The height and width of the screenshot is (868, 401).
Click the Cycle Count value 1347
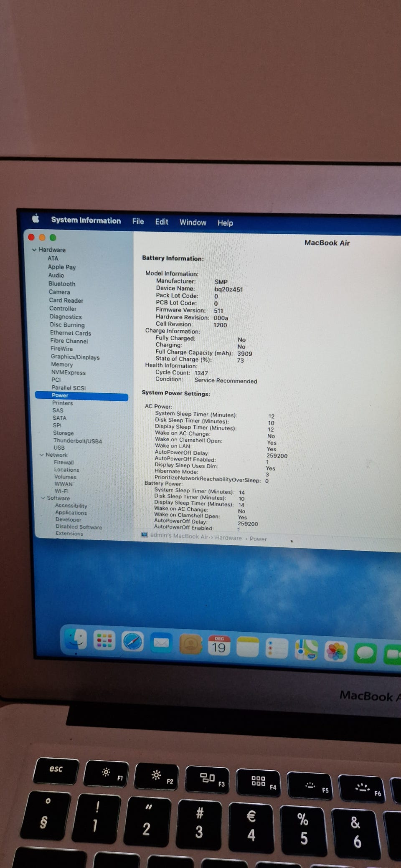201,373
